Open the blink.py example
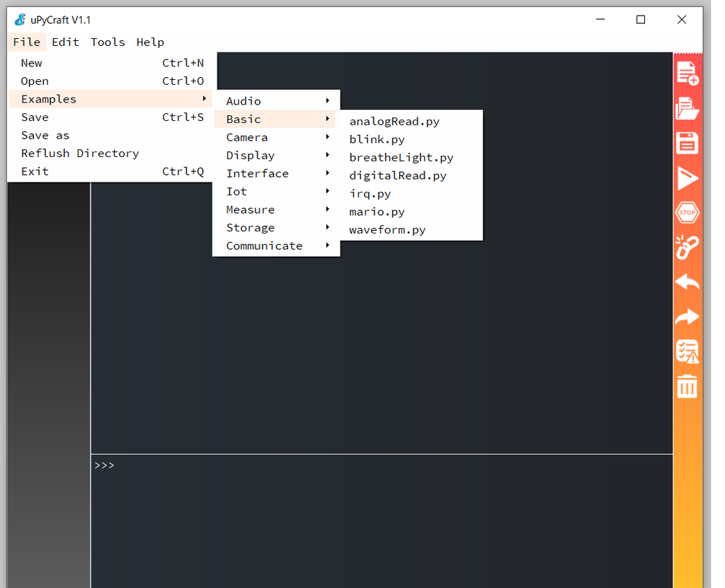725x588 pixels. (411, 139)
